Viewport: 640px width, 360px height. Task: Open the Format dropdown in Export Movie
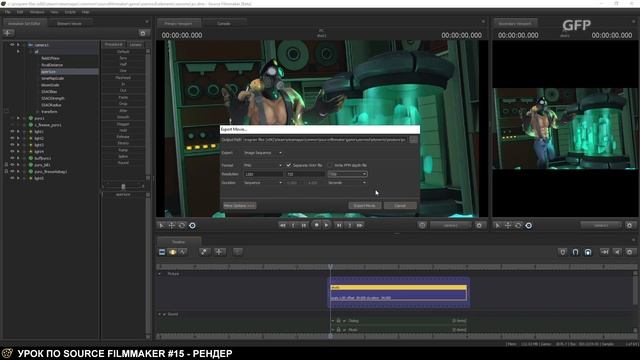pos(262,165)
